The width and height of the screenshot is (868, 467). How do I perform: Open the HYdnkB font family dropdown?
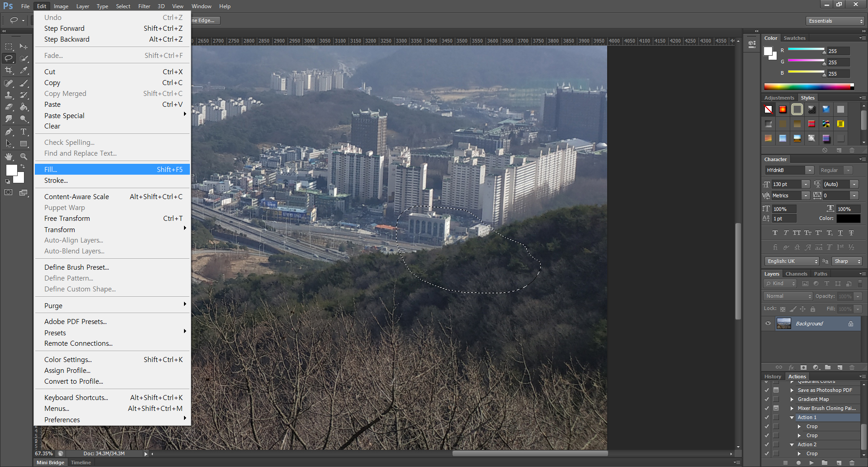[x=810, y=170]
